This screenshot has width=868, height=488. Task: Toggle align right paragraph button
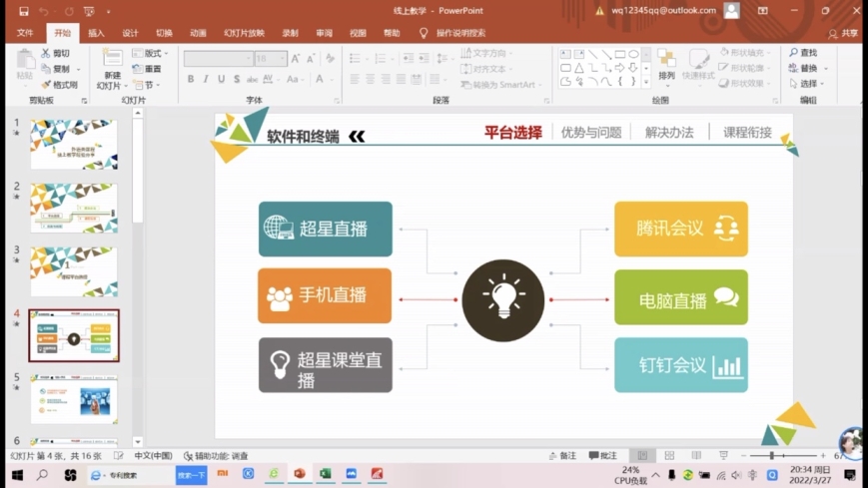pos(386,79)
